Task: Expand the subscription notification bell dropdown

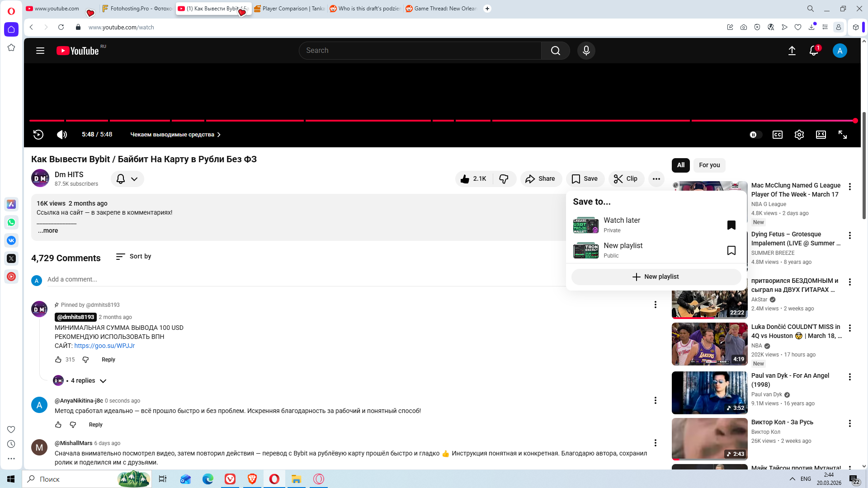Action: [x=127, y=179]
